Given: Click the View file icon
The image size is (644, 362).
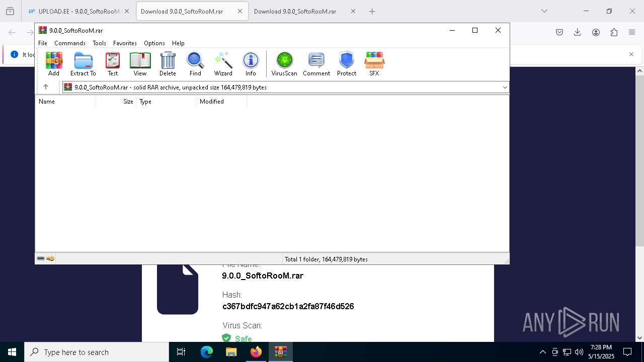Looking at the screenshot, I should point(140,63).
